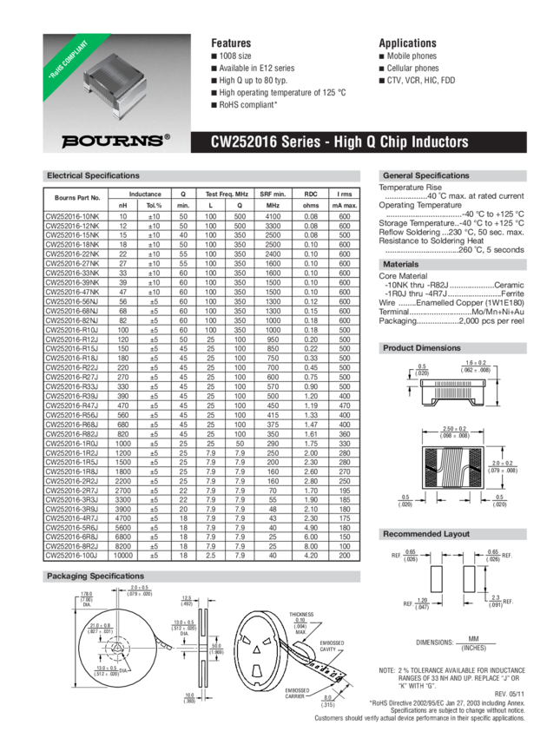Click the 'RDC' column header

click(x=311, y=194)
